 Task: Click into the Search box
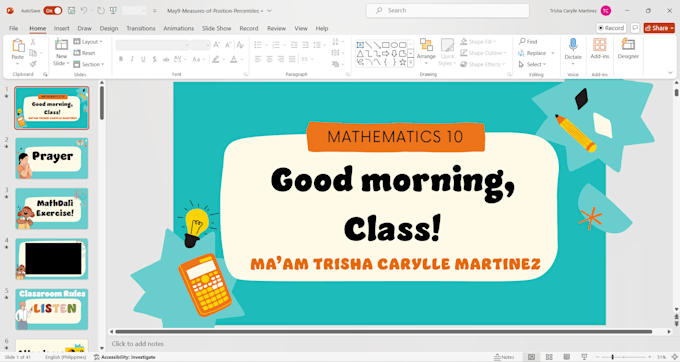point(448,10)
